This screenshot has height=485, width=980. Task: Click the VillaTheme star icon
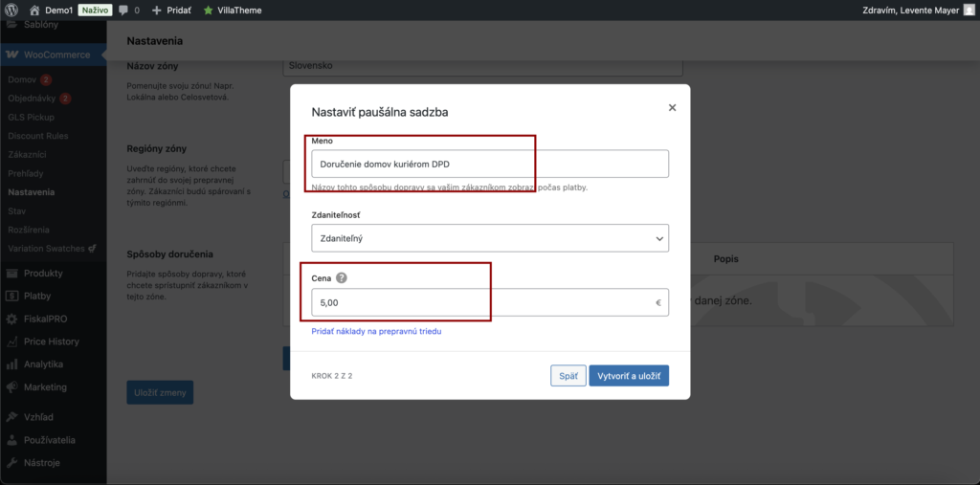(x=208, y=11)
